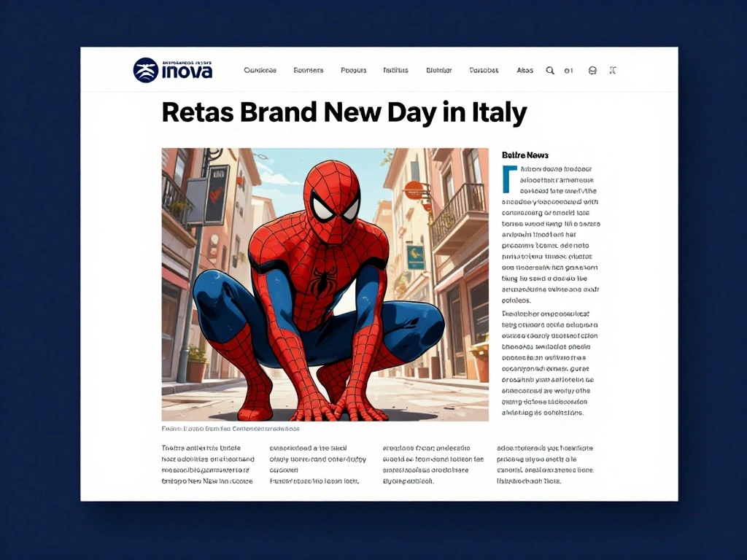747x560 pixels.
Task: Open the 'Abas' navigation menu item
Action: tap(525, 71)
